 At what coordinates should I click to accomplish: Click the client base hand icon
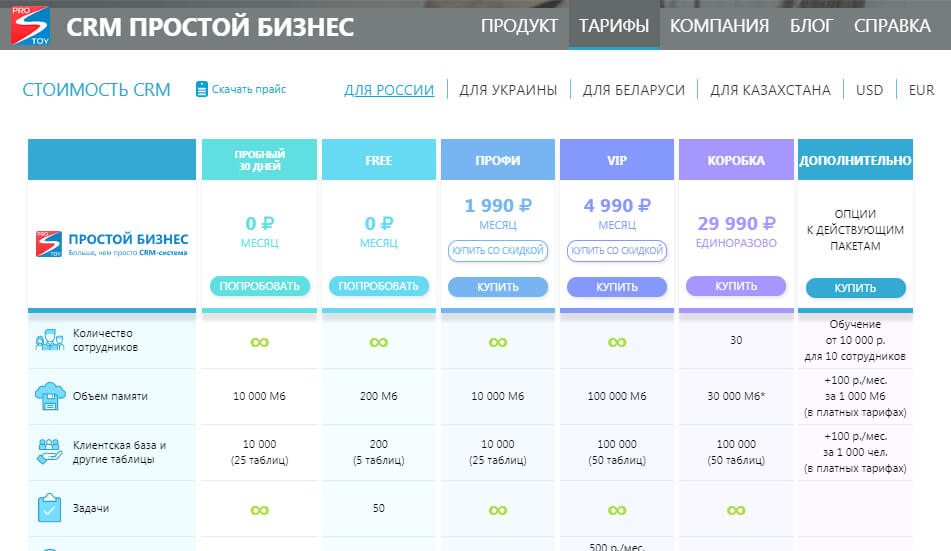pyautogui.click(x=49, y=451)
